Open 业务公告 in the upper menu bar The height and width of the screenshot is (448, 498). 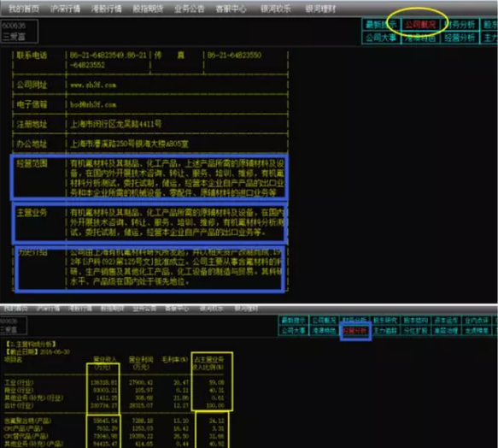click(190, 9)
